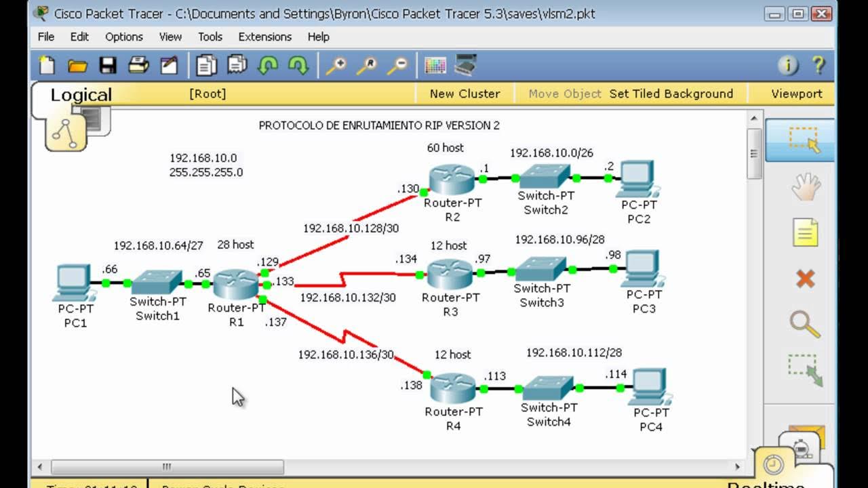Open the help question mark icon
868x488 pixels.
818,65
